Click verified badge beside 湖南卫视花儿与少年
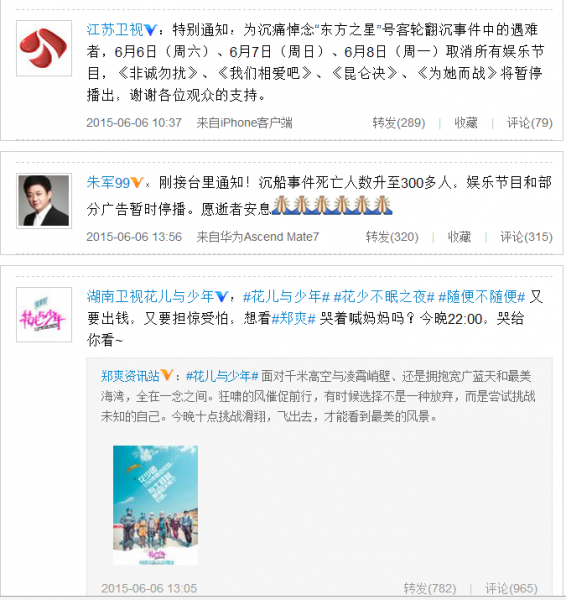Viewport: 566px width, 600px height. [222, 296]
